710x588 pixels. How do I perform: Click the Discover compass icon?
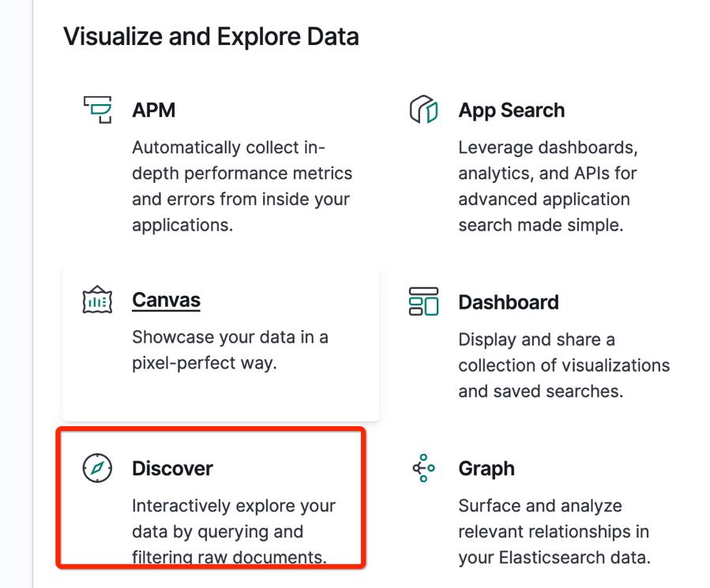[x=97, y=468]
